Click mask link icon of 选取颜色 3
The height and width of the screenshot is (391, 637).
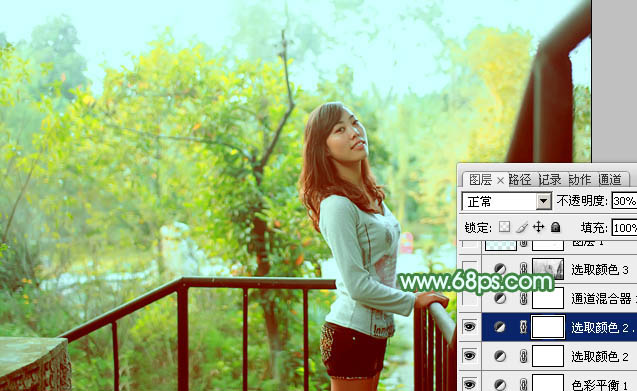(x=524, y=269)
